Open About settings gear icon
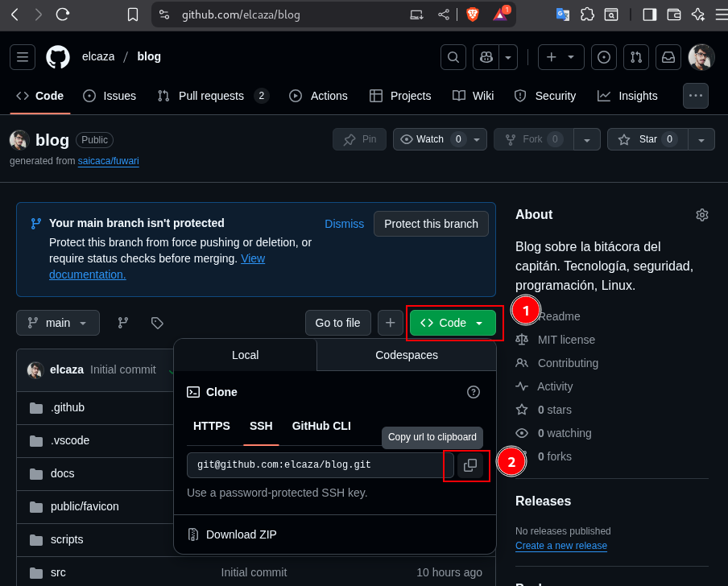 [702, 215]
